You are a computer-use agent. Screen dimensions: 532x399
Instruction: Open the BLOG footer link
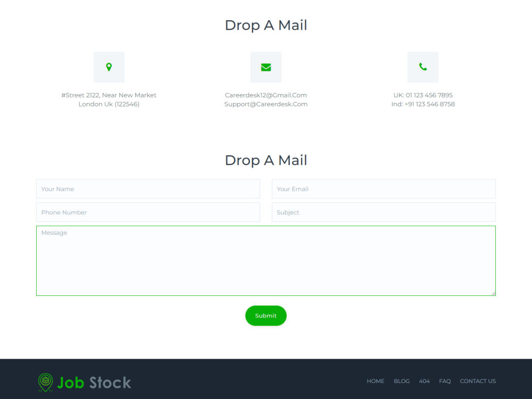[x=402, y=381]
